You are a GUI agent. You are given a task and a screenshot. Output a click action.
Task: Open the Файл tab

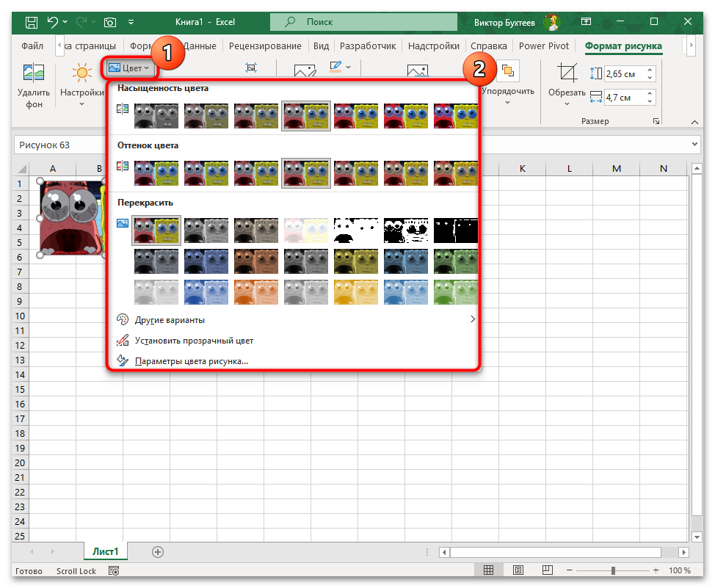pos(32,46)
